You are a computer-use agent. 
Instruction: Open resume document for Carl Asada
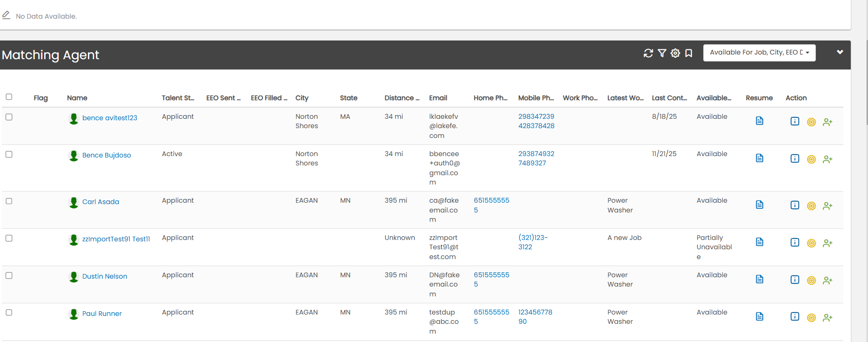760,205
